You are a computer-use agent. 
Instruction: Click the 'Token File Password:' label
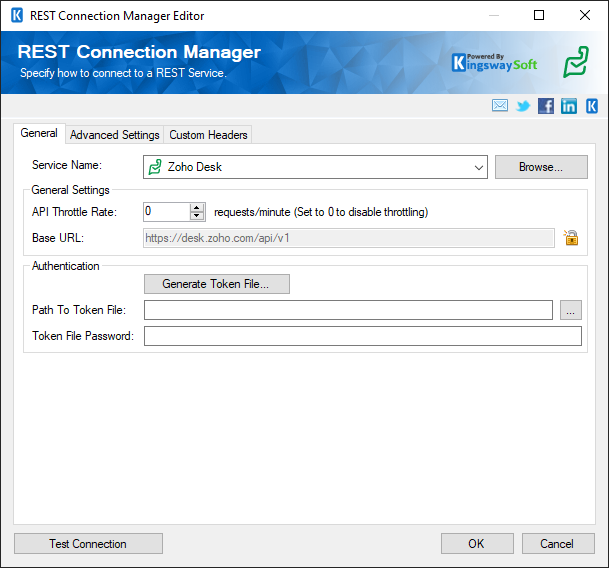83,336
